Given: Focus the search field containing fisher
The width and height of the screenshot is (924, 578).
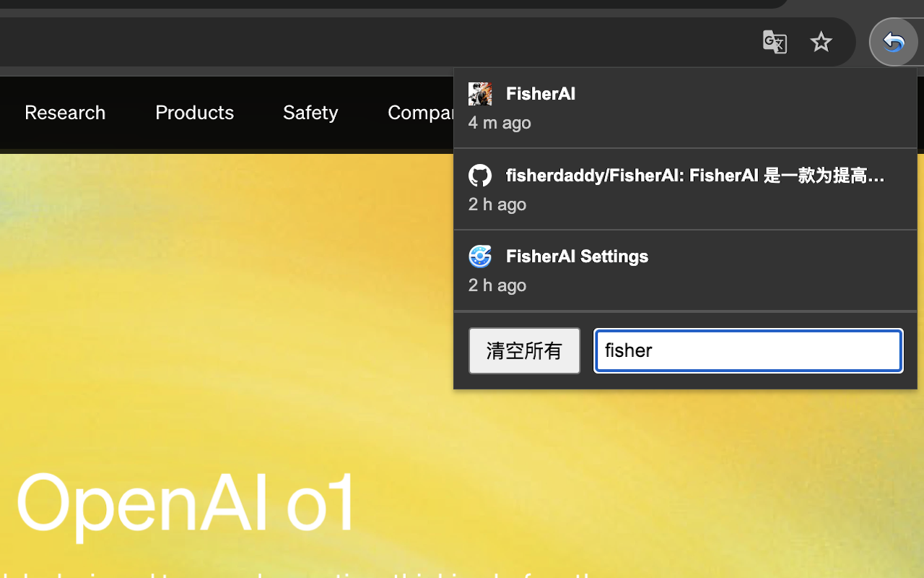Looking at the screenshot, I should (x=749, y=350).
